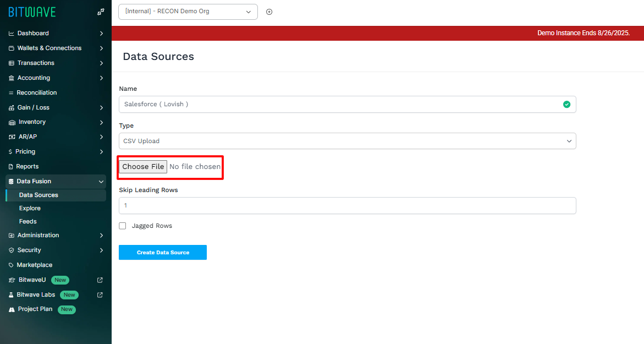Click the Accounting bank icon

pos(11,78)
